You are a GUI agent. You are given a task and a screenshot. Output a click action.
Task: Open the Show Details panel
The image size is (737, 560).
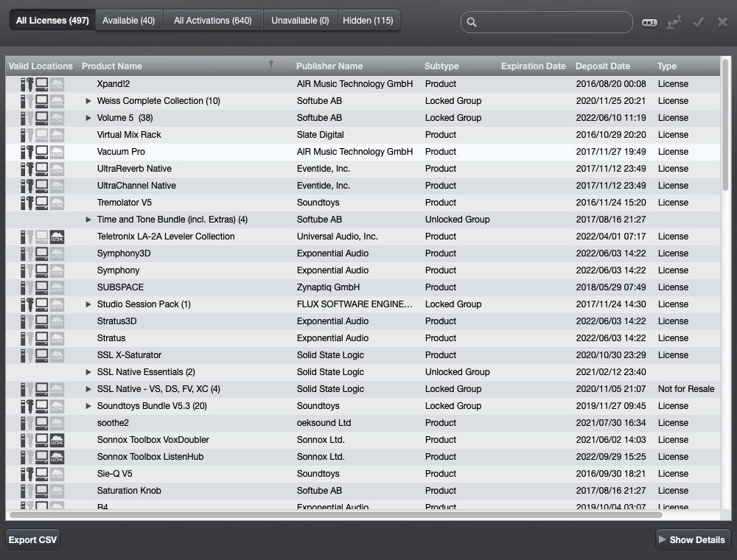[x=693, y=540]
